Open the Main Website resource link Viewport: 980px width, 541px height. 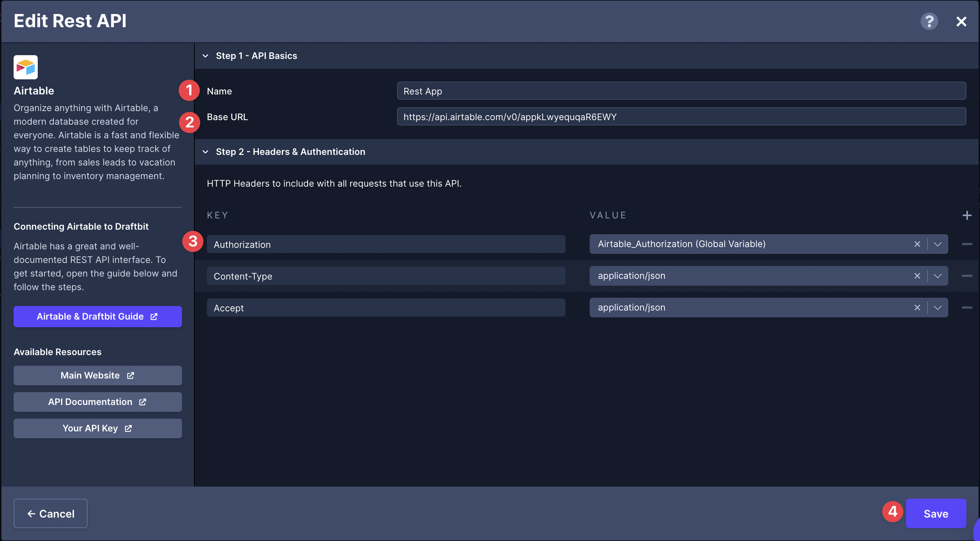click(x=97, y=376)
